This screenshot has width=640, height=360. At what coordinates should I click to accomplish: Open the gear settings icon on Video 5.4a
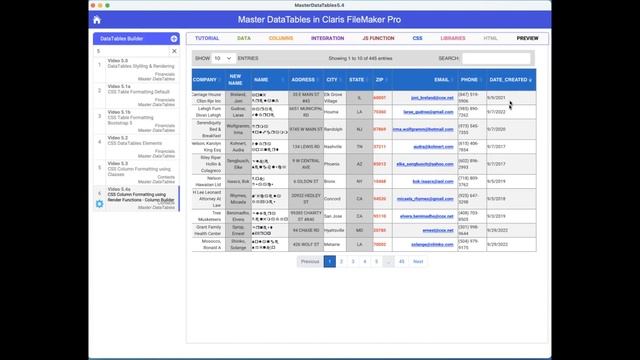(x=99, y=204)
